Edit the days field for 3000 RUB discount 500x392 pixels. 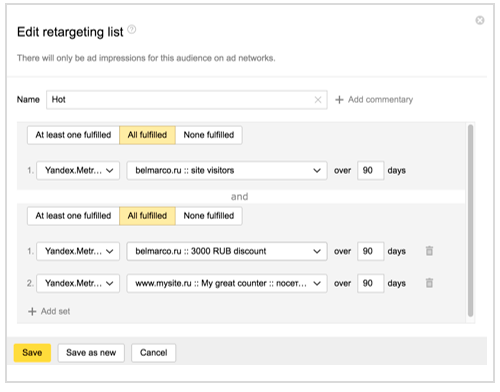pos(371,251)
